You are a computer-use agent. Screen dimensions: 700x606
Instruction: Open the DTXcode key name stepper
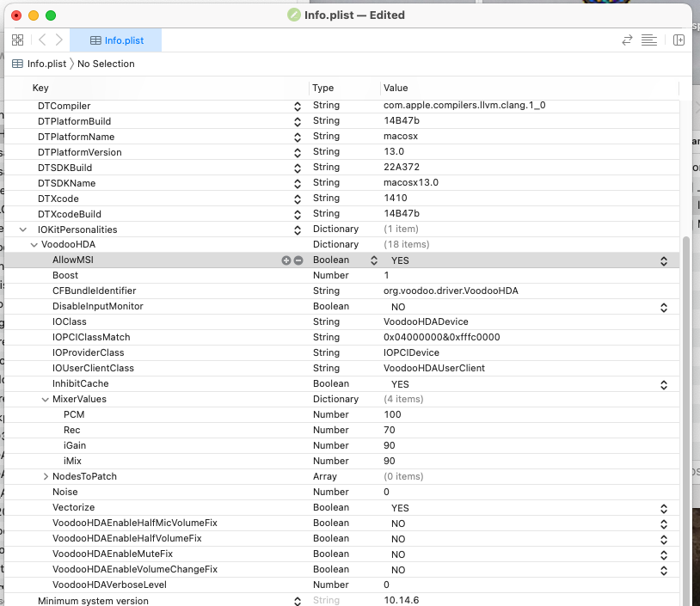[298, 199]
